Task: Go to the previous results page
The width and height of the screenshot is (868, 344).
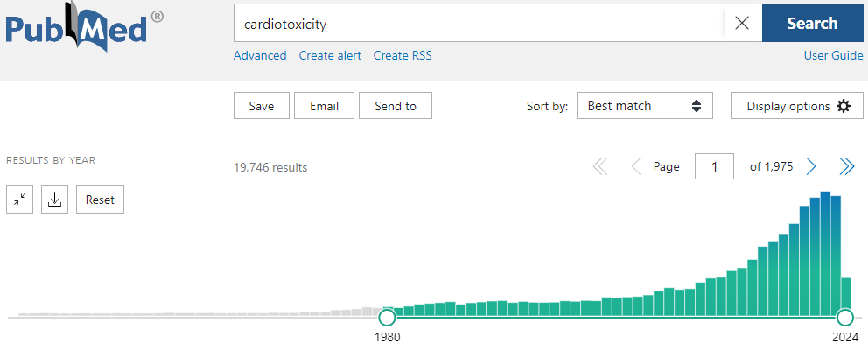Action: [x=636, y=166]
